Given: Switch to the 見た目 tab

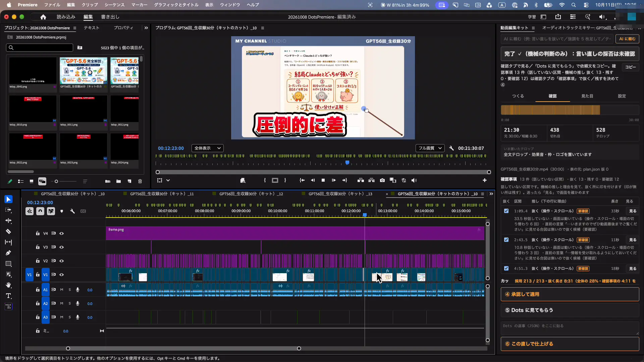Looking at the screenshot, I should tap(587, 96).
